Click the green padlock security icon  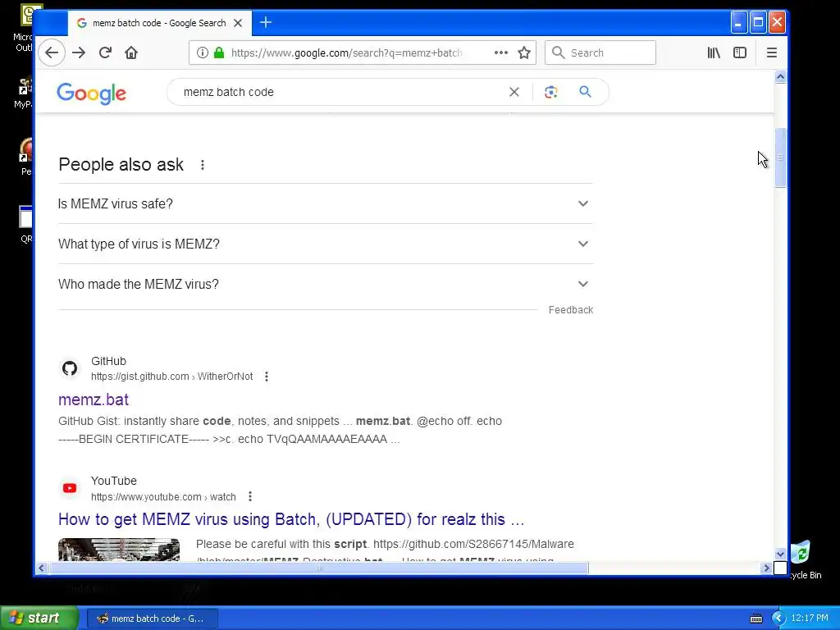tap(218, 52)
